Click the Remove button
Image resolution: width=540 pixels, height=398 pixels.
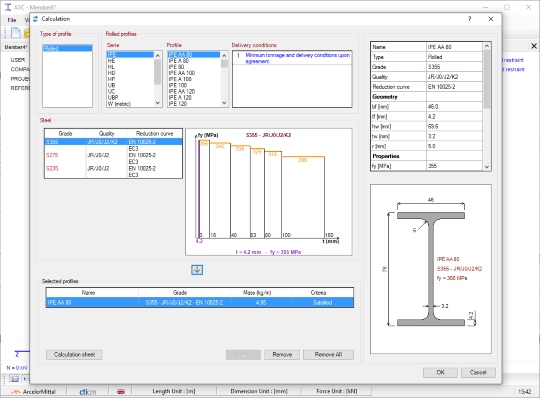(x=282, y=355)
